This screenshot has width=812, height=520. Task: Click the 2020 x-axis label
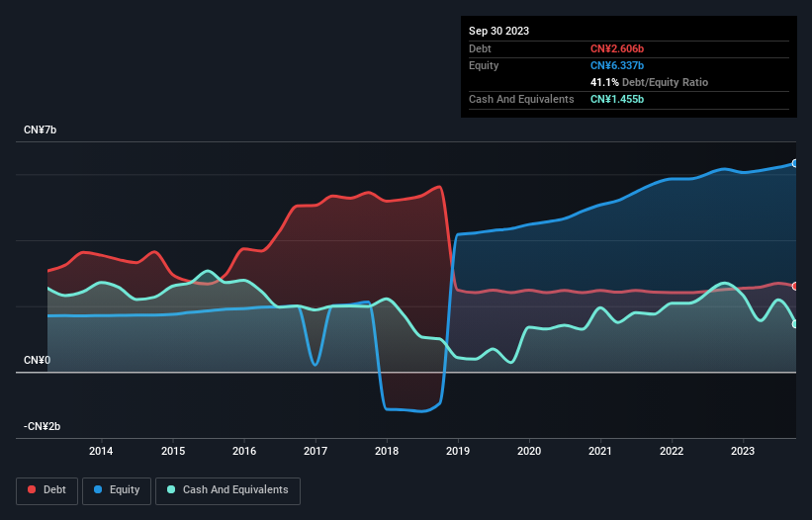pyautogui.click(x=529, y=451)
